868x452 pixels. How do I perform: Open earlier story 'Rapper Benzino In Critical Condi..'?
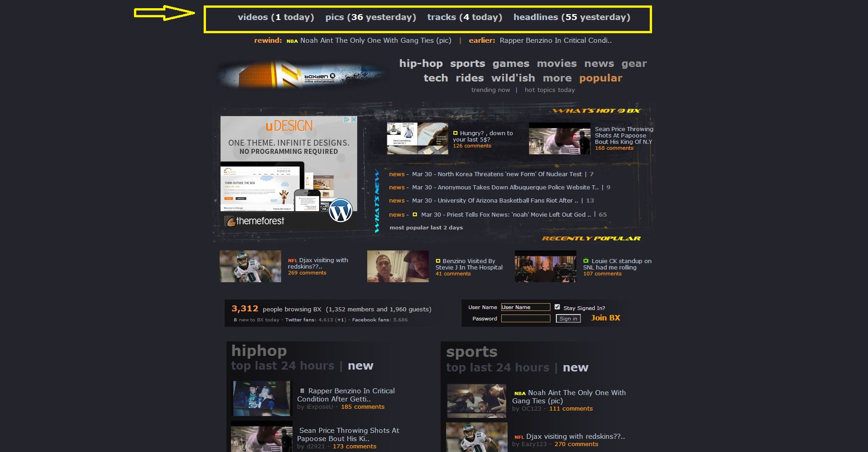tap(555, 41)
